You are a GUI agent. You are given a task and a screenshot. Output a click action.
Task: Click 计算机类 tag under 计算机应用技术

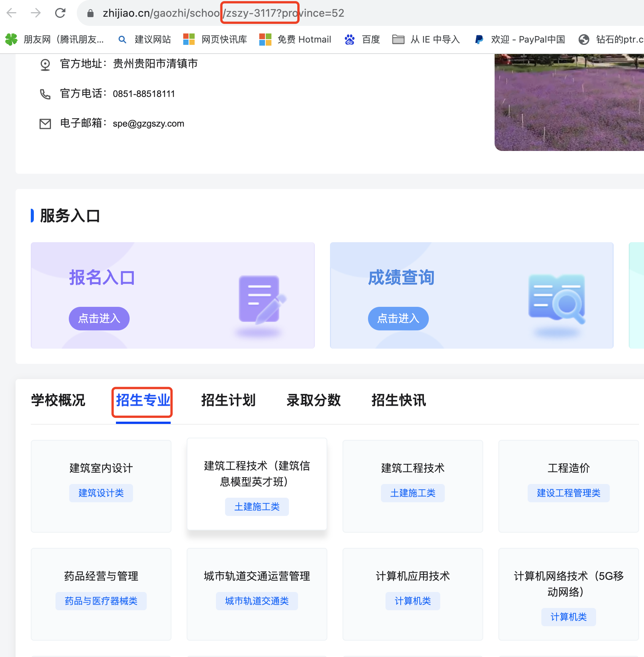[x=413, y=601]
